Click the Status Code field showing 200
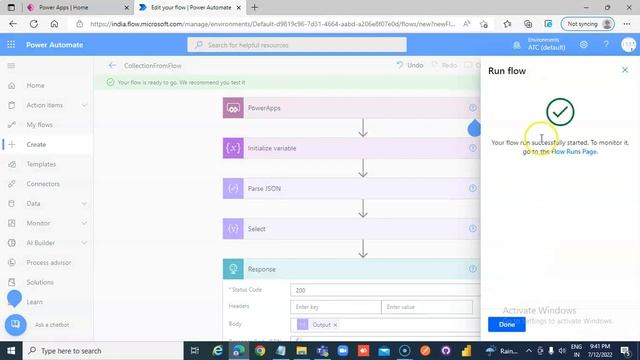The image size is (640, 360). tap(385, 290)
